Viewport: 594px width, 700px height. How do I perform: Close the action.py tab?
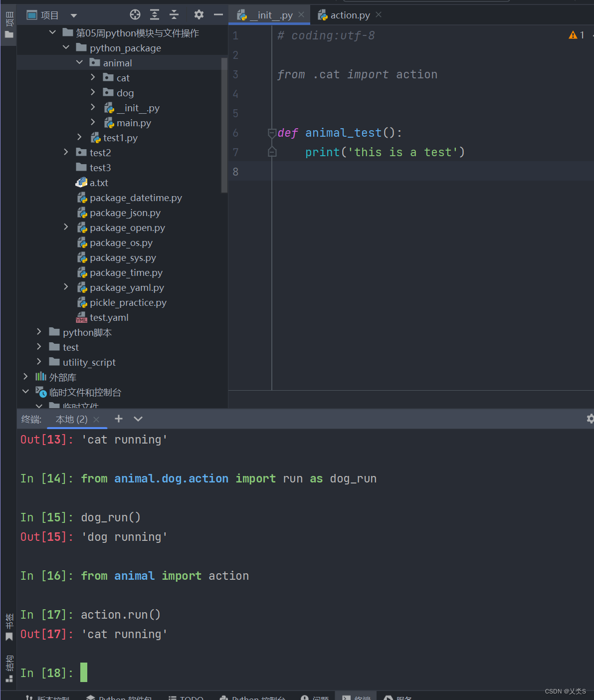(379, 14)
